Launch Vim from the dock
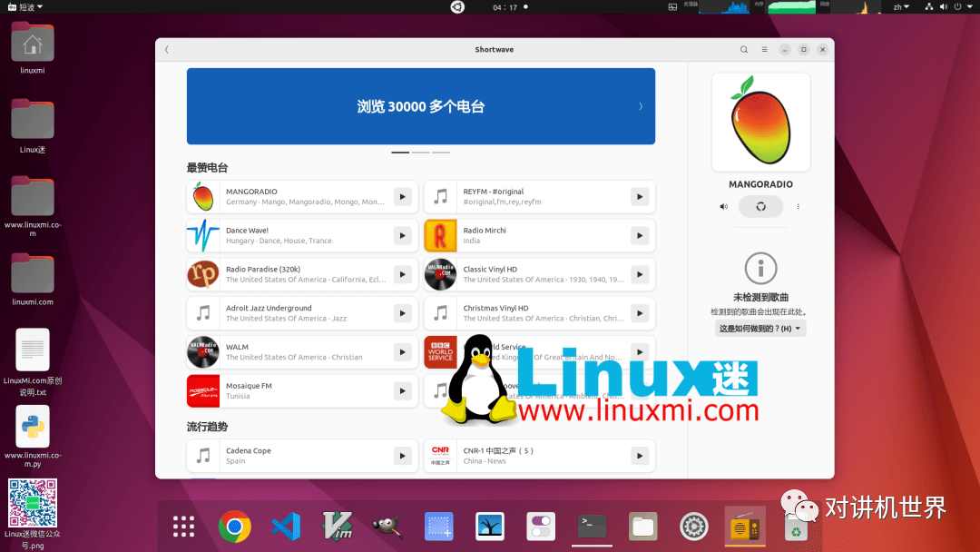The height and width of the screenshot is (552, 980). pos(338,527)
